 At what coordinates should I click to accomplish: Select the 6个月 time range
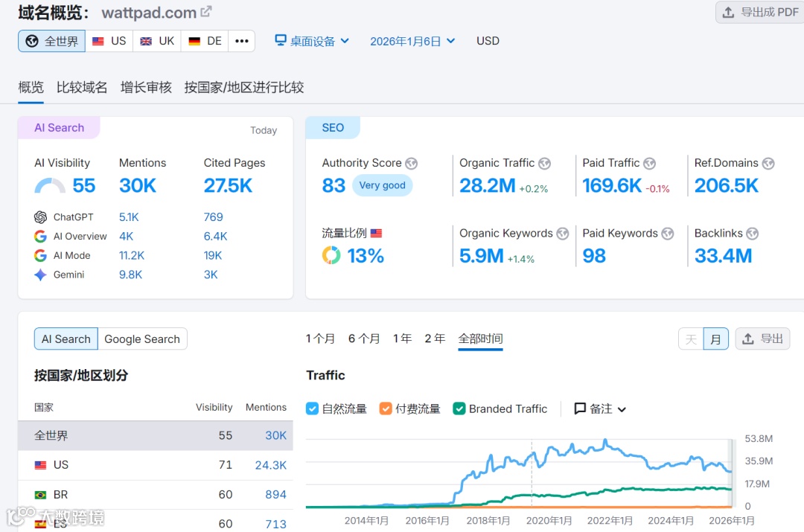pyautogui.click(x=364, y=339)
